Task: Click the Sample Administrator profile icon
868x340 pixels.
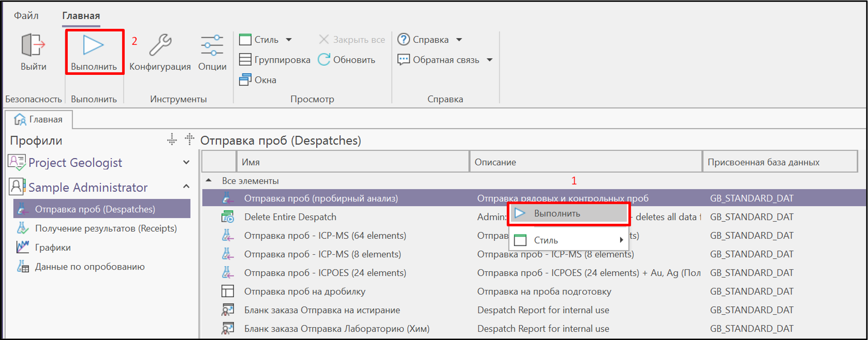Action: pyautogui.click(x=17, y=187)
